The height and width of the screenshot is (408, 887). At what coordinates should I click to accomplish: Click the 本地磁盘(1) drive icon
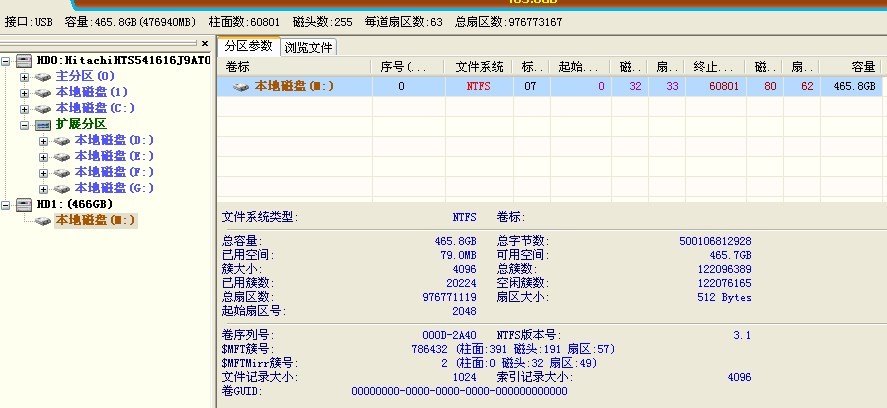(42, 93)
